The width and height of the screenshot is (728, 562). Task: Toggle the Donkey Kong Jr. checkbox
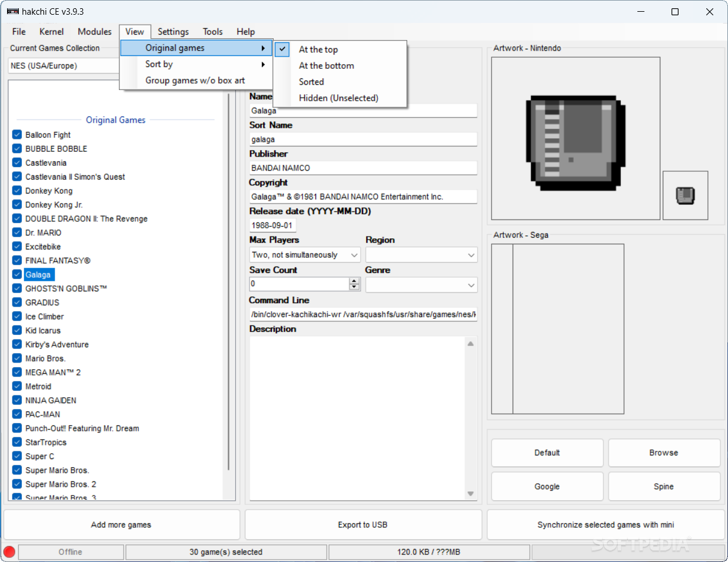coord(17,205)
